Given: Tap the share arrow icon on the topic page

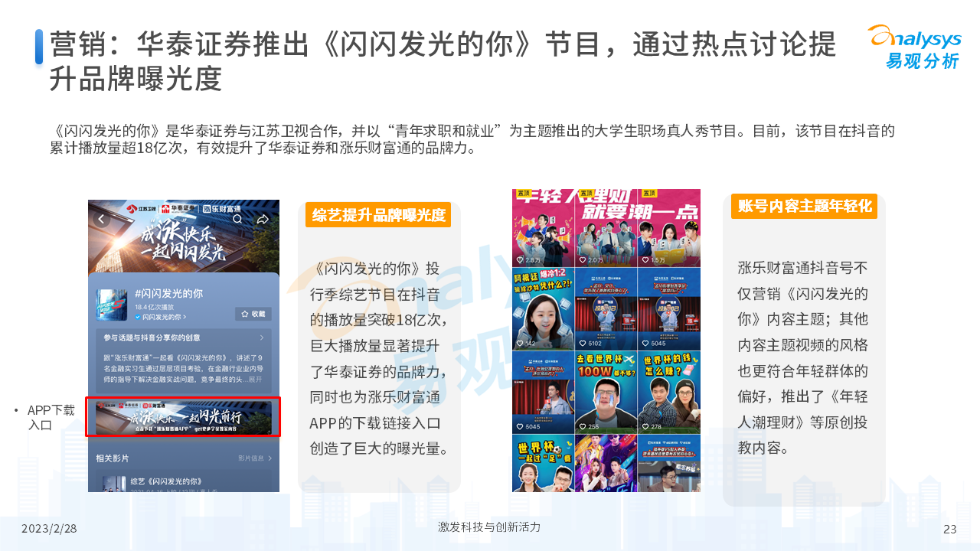Looking at the screenshot, I should point(263,220).
